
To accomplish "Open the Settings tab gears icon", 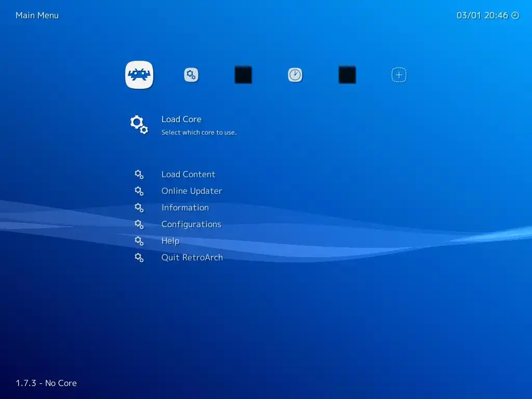I will click(191, 75).
